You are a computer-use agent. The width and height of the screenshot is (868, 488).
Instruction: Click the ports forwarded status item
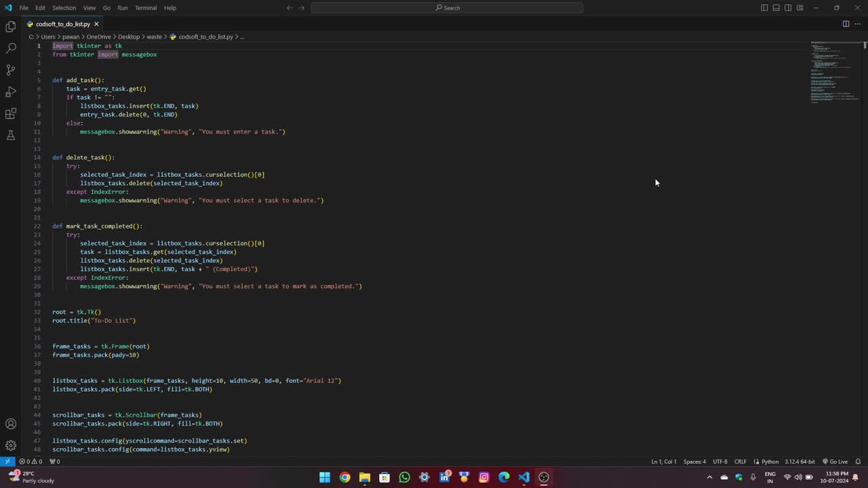pyautogui.click(x=55, y=462)
